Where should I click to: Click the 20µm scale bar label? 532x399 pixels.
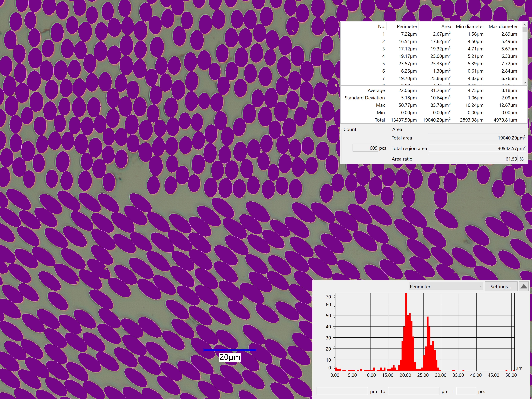pyautogui.click(x=230, y=357)
